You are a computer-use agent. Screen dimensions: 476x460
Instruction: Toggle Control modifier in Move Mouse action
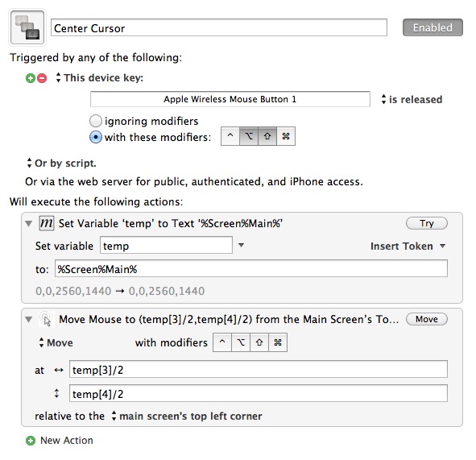pos(222,342)
